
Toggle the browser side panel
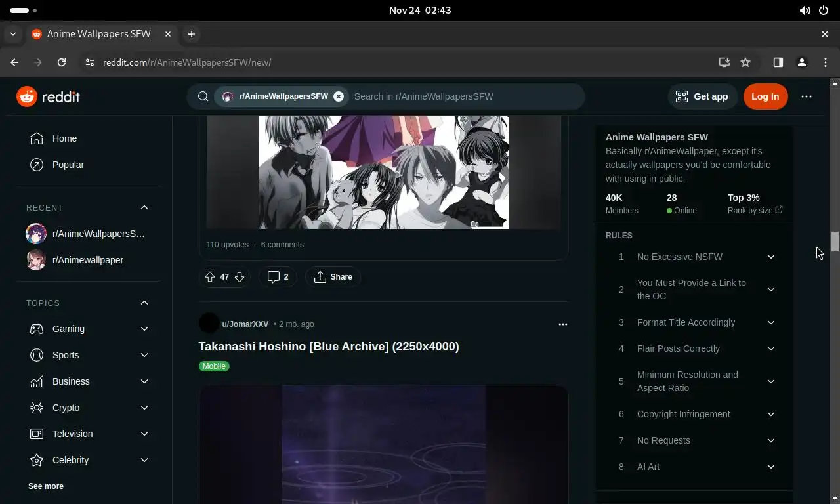(x=778, y=62)
